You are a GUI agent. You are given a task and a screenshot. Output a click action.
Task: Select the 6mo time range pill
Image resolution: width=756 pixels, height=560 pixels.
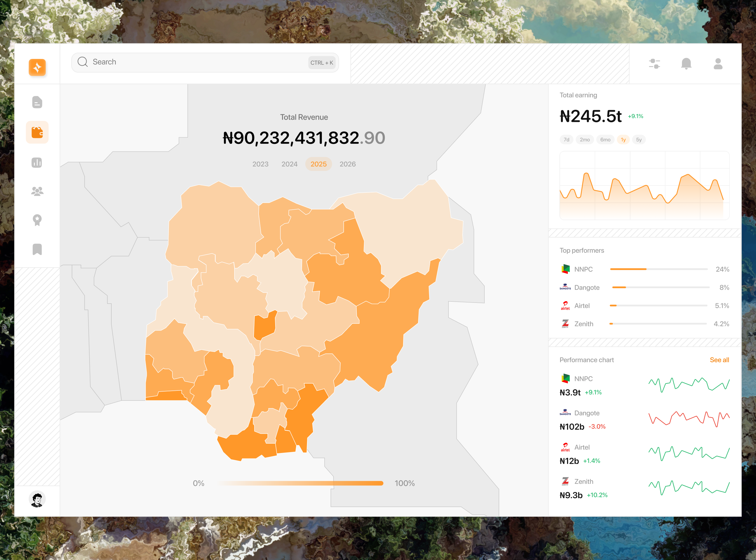605,140
